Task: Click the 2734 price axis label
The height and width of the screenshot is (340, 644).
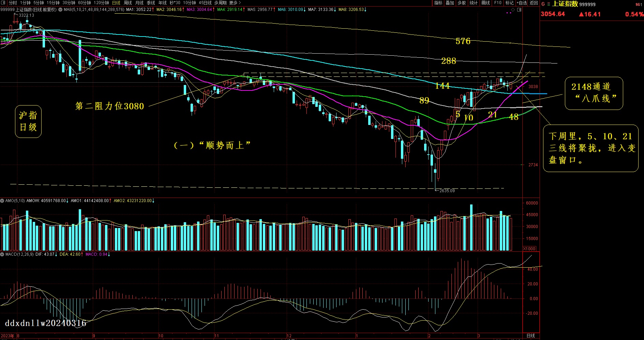Action: 533,165
